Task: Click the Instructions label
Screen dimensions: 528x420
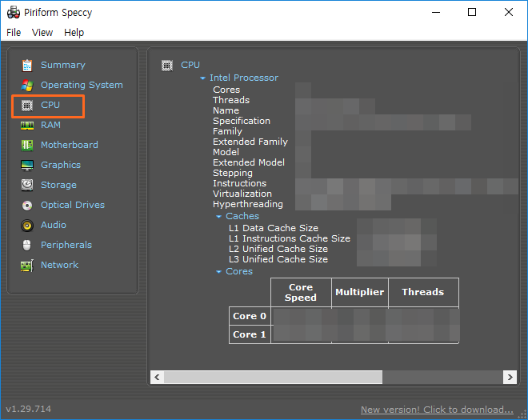Action: pos(239,183)
